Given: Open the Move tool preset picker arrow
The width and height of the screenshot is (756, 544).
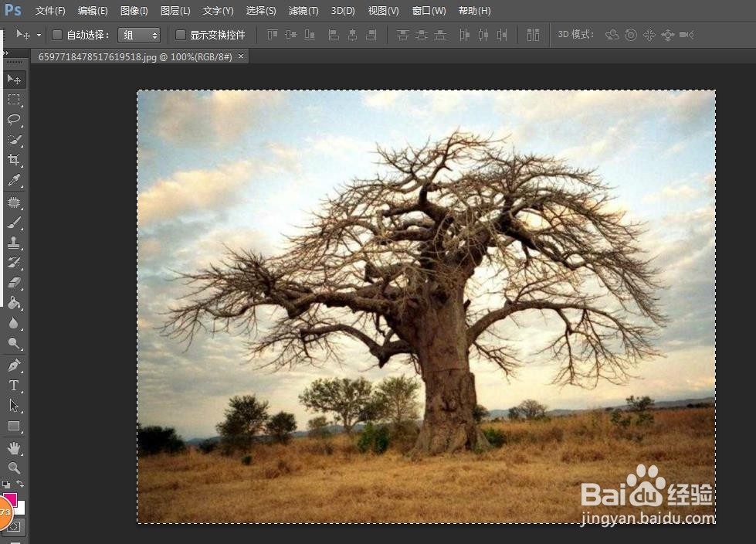Looking at the screenshot, I should (x=39, y=36).
